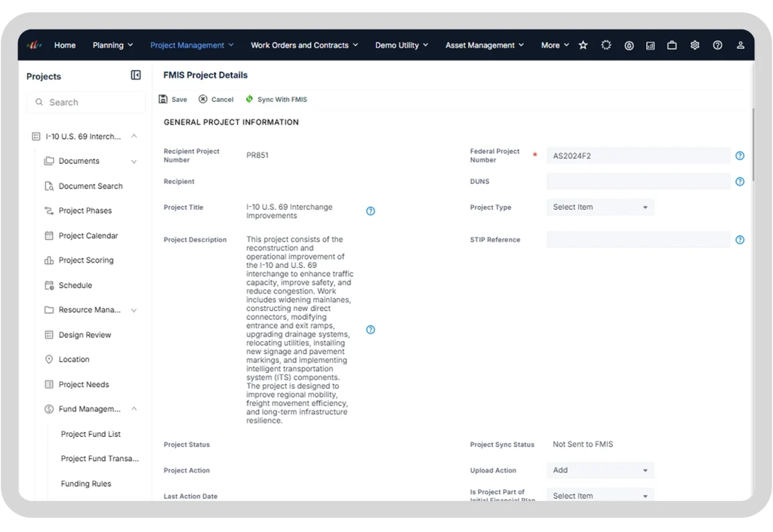Viewport: 773px width, 532px height.
Task: Click the Project Needs icon
Action: [49, 384]
